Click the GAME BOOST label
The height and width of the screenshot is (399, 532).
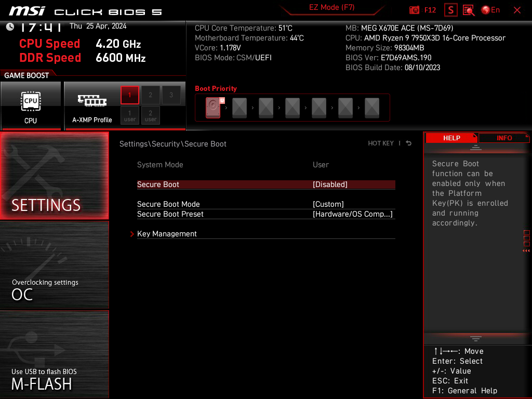click(26, 75)
